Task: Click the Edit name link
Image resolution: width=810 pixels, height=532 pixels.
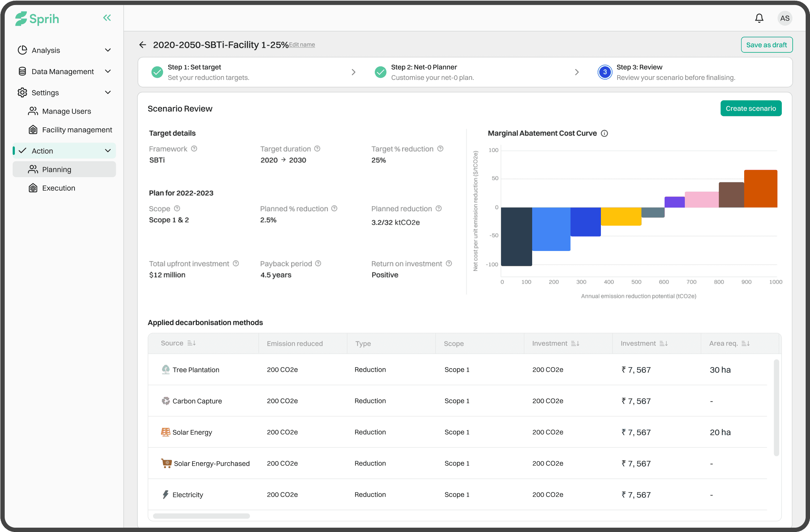Action: [302, 45]
